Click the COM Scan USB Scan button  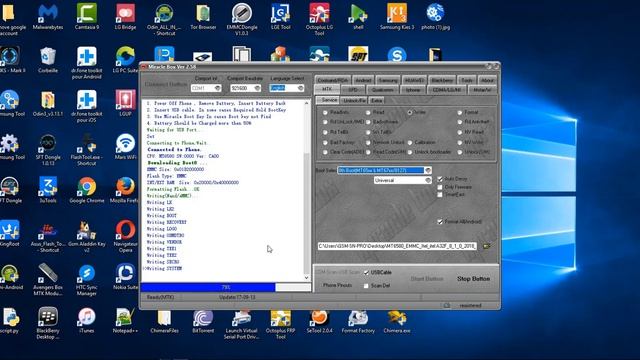[x=338, y=272]
